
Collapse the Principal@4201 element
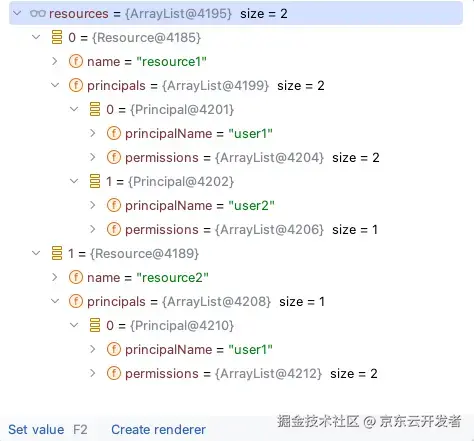click(74, 109)
